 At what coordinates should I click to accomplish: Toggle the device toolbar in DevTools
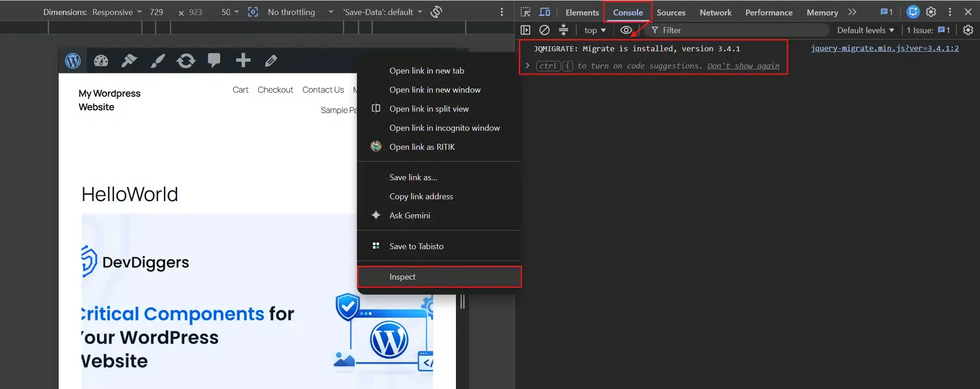click(544, 12)
